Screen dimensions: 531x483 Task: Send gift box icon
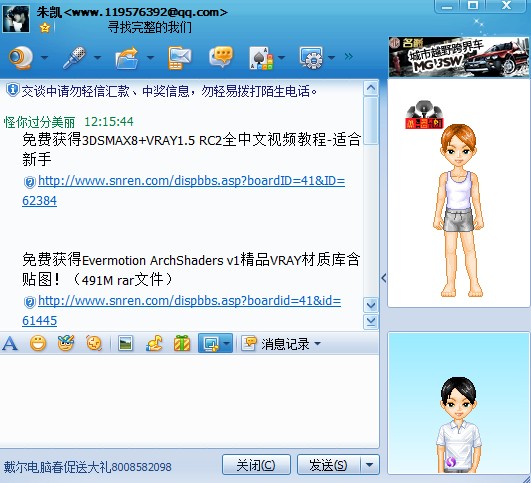(x=182, y=343)
